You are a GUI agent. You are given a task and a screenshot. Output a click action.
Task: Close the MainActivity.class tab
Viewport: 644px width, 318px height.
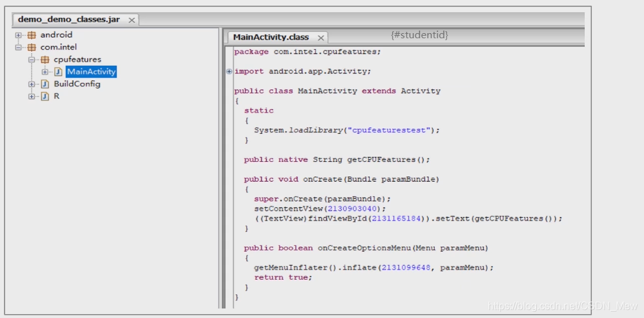pos(321,38)
